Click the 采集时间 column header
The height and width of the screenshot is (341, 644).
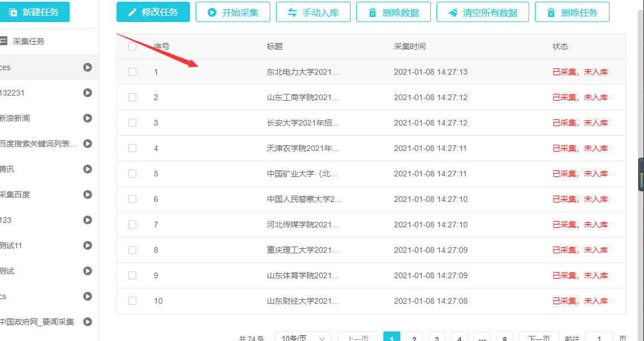click(x=409, y=46)
